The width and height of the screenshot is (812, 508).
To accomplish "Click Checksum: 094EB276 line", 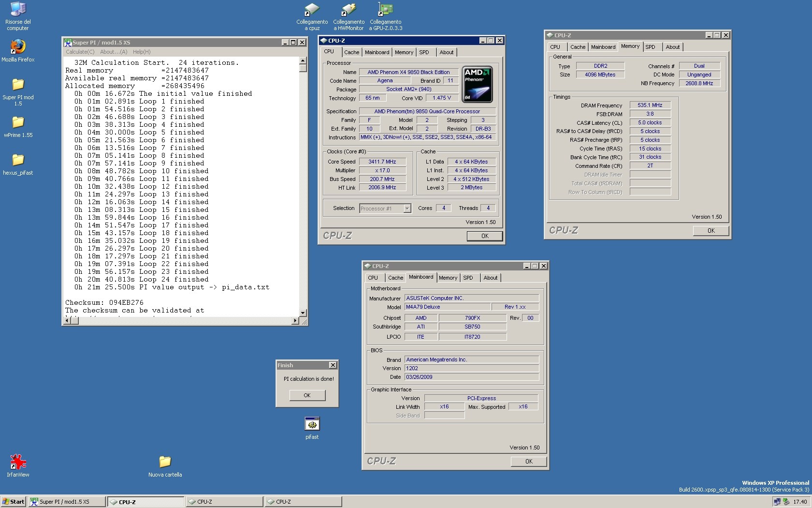I will [104, 302].
